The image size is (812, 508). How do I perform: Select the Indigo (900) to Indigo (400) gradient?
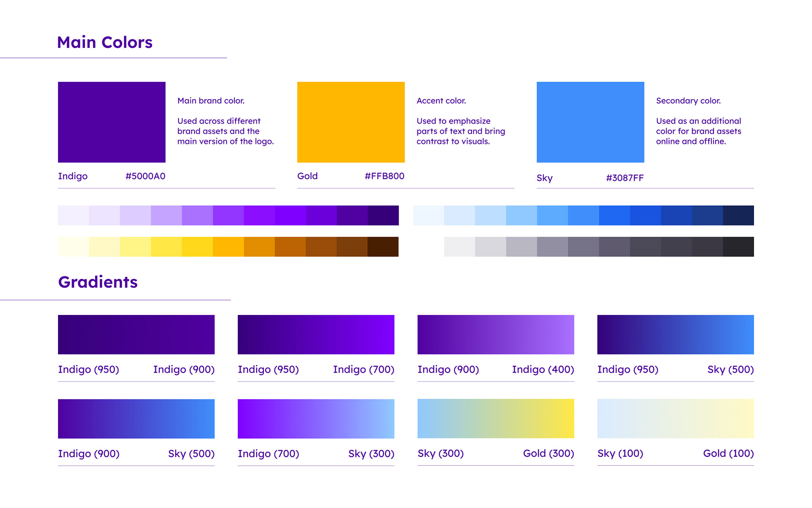(496, 334)
